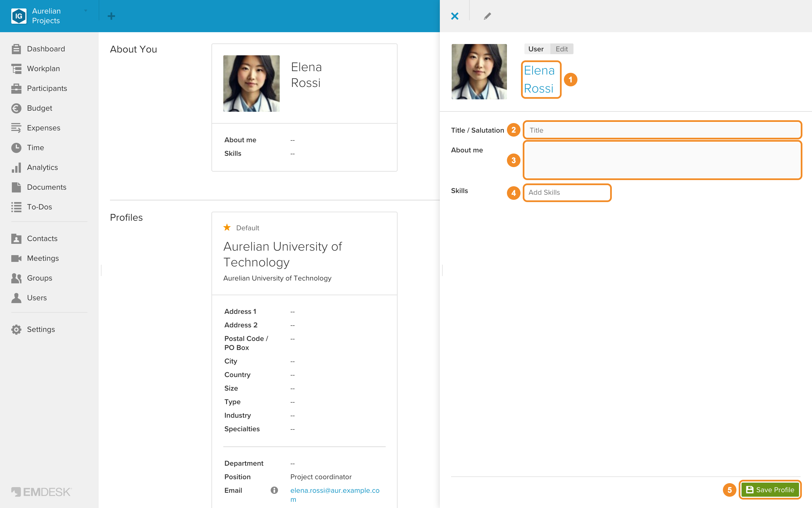Click the left sidebar collapse handle
The image size is (812, 508).
point(101,270)
